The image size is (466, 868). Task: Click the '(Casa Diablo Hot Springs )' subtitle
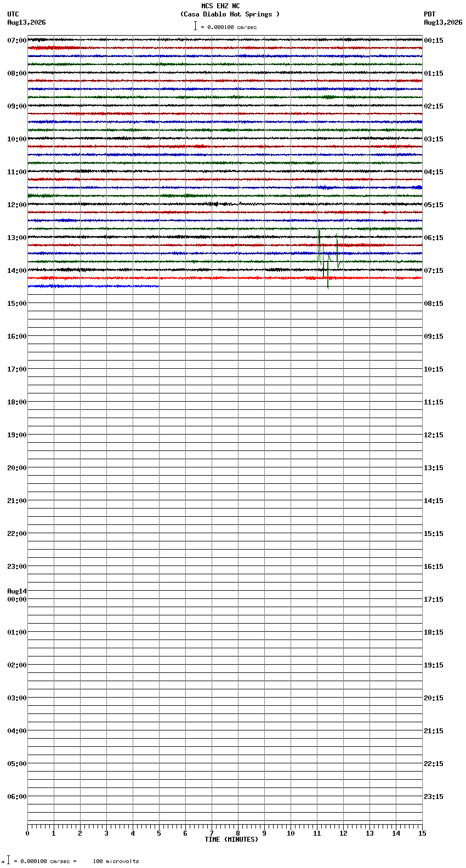[x=230, y=14]
